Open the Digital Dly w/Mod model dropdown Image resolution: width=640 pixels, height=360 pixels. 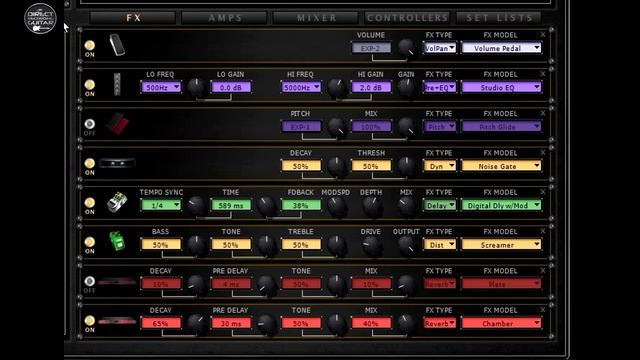501,205
